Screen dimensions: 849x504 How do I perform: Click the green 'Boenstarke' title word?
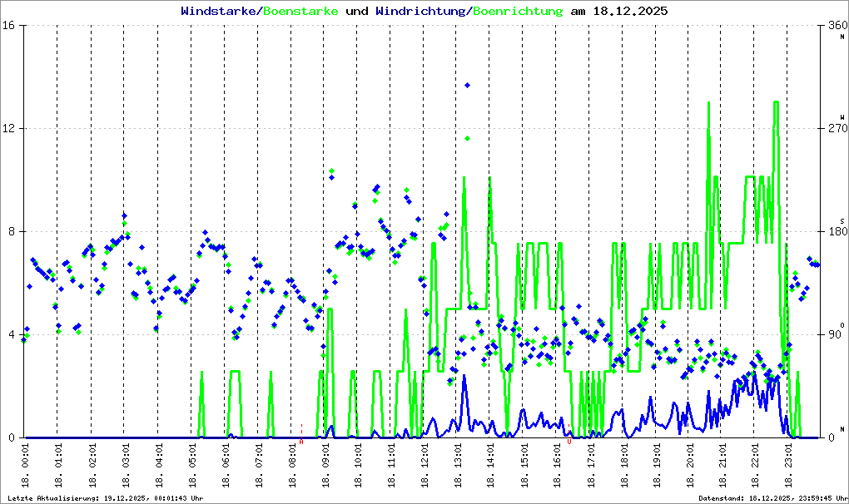click(300, 11)
